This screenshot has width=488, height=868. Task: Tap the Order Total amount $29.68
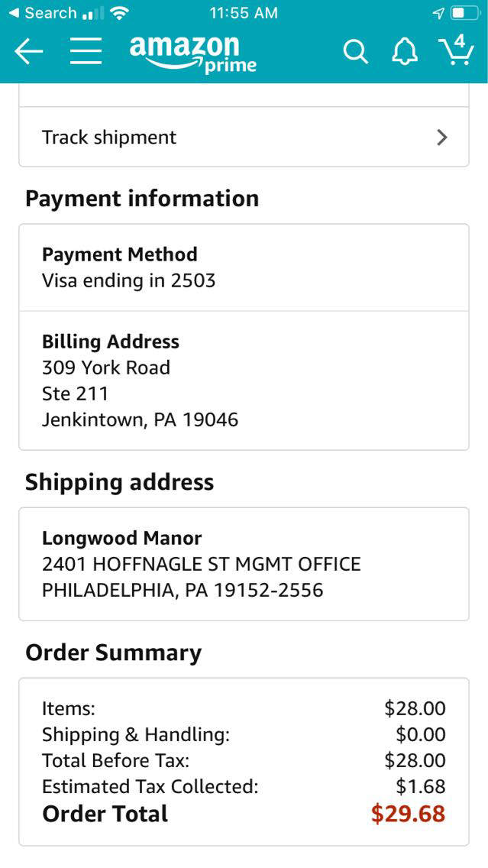(x=408, y=814)
